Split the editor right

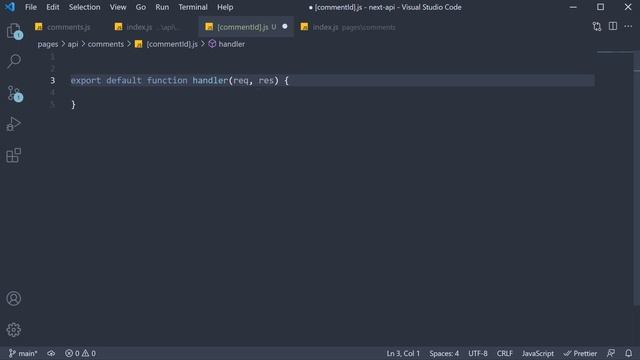pos(613,26)
